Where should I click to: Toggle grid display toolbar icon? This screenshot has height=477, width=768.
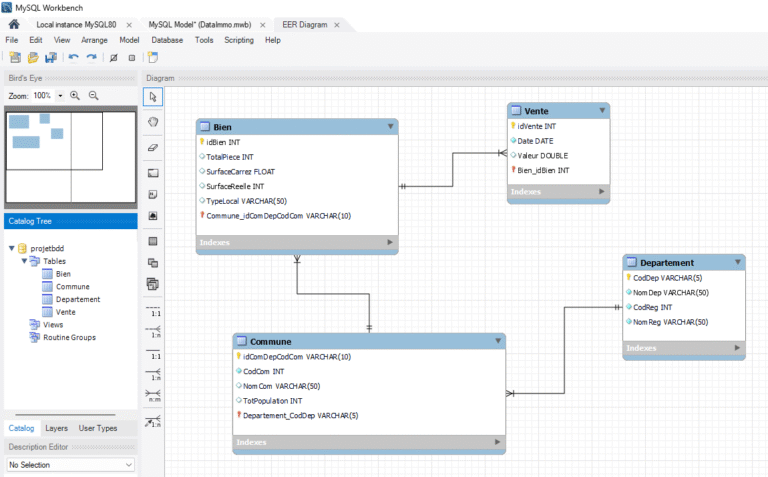(113, 57)
